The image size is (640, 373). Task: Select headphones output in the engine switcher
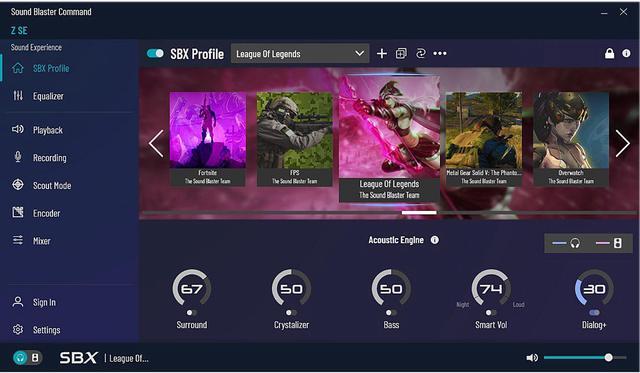pyautogui.click(x=567, y=244)
